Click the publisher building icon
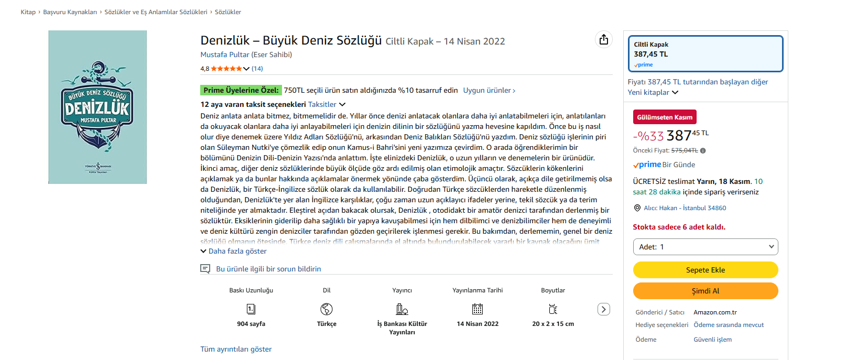Screen dimensions: 868x360 tap(402, 309)
